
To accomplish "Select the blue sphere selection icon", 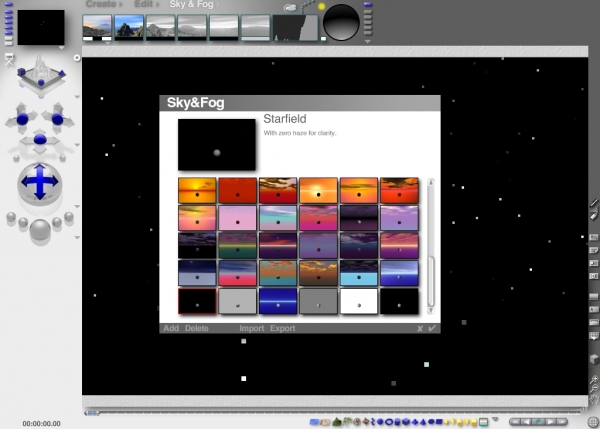I will (380, 422).
